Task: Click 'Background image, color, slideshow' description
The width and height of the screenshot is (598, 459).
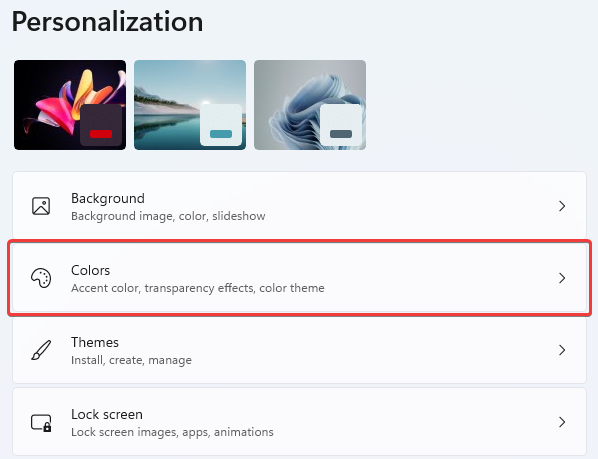Action: (168, 216)
